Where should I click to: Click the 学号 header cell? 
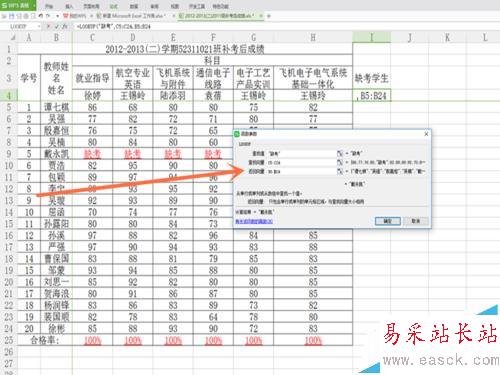pos(29,78)
